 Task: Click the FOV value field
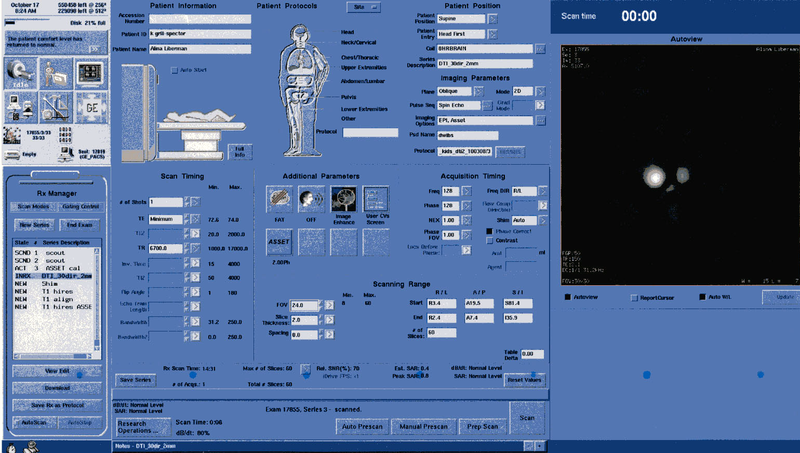pos(303,304)
